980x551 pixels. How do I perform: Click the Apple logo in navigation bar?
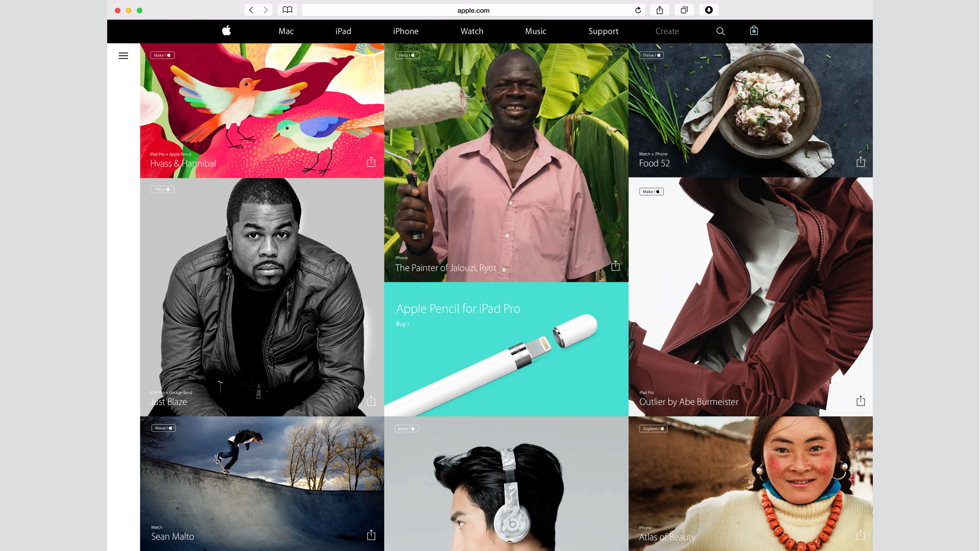coord(227,31)
